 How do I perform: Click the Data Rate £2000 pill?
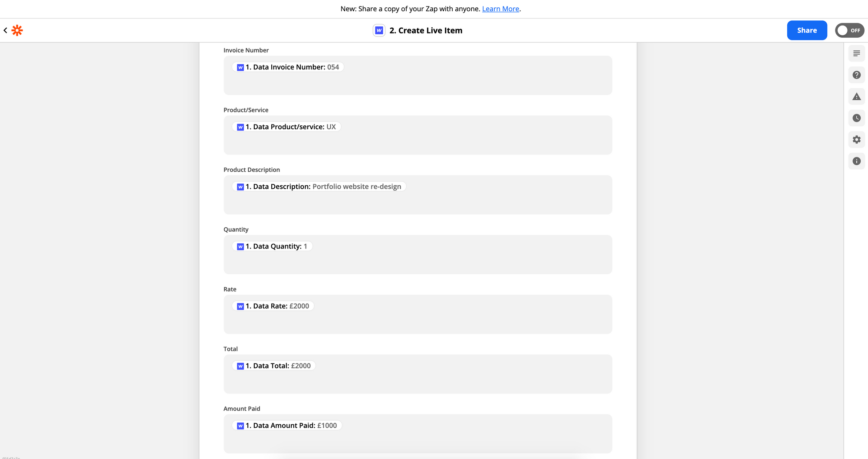[273, 306]
